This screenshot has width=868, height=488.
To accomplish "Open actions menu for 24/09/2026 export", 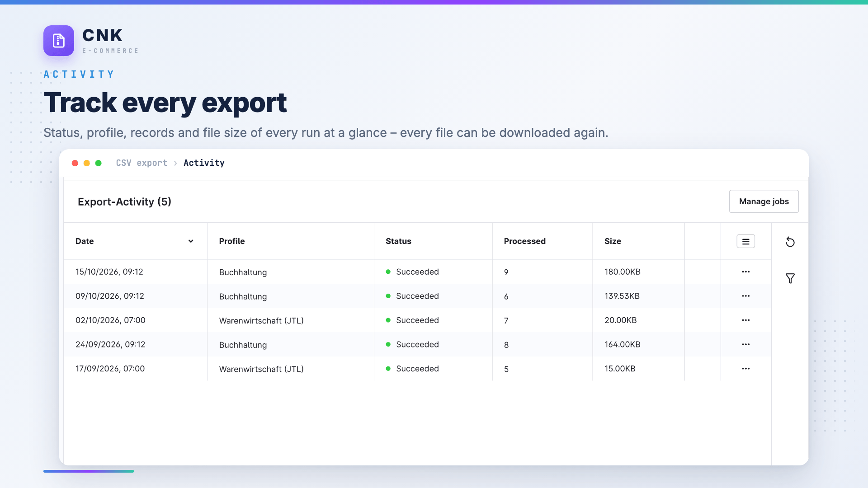I will click(745, 344).
